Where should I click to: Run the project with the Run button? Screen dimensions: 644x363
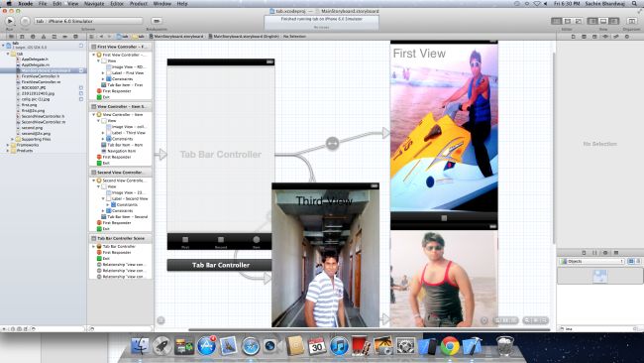point(10,21)
